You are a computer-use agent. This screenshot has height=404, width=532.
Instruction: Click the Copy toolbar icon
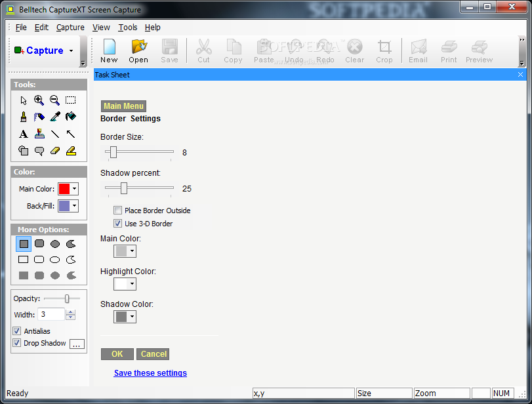click(x=233, y=51)
